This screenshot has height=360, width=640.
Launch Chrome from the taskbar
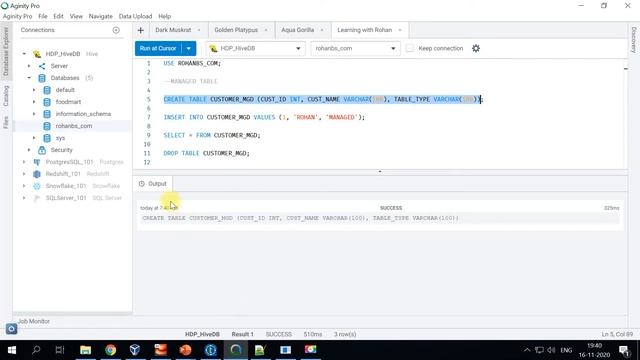click(110, 350)
